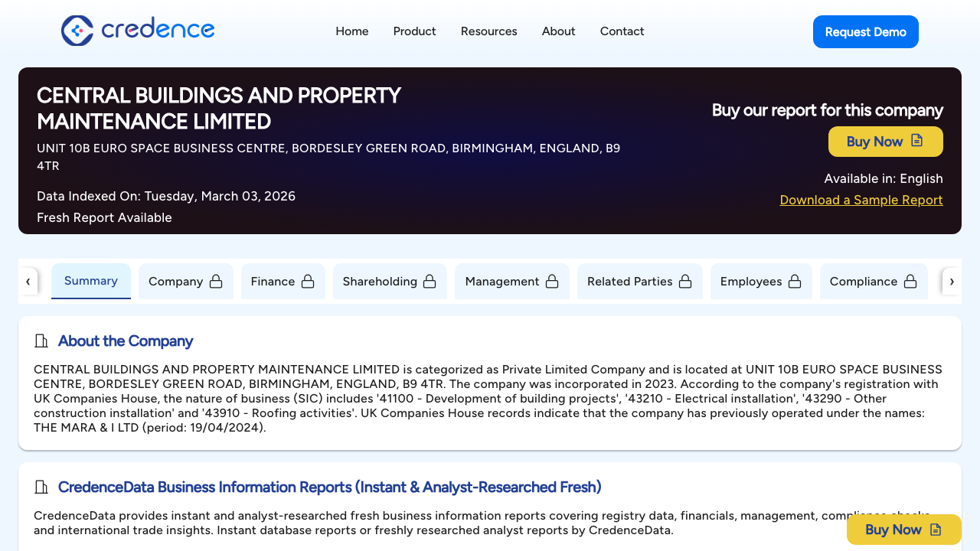Viewport: 980px width, 551px height.
Task: Click the lock icon on the Company tab
Action: click(215, 282)
